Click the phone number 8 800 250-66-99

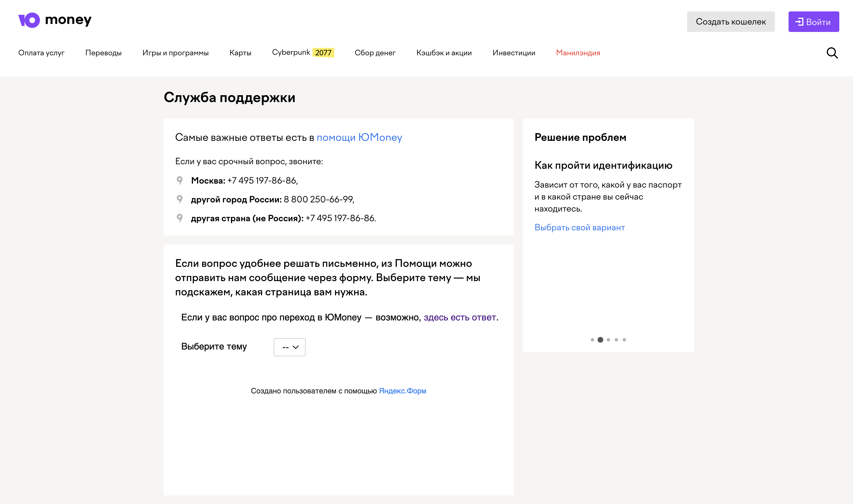(319, 199)
